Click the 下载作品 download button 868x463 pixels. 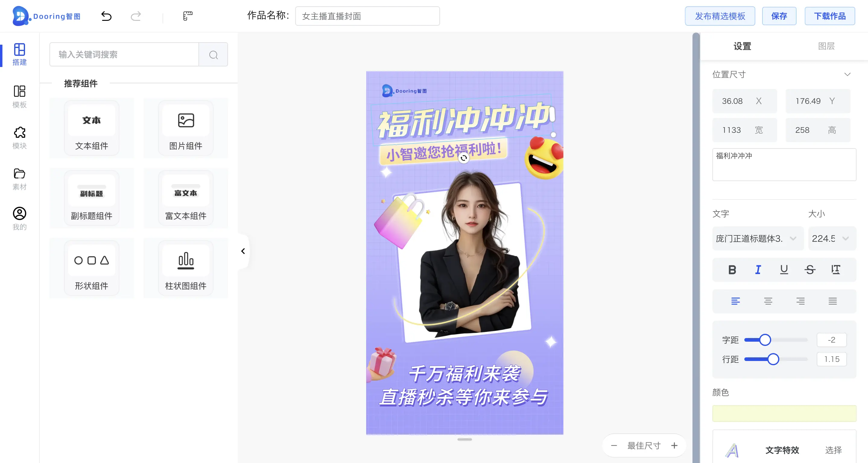pos(830,16)
